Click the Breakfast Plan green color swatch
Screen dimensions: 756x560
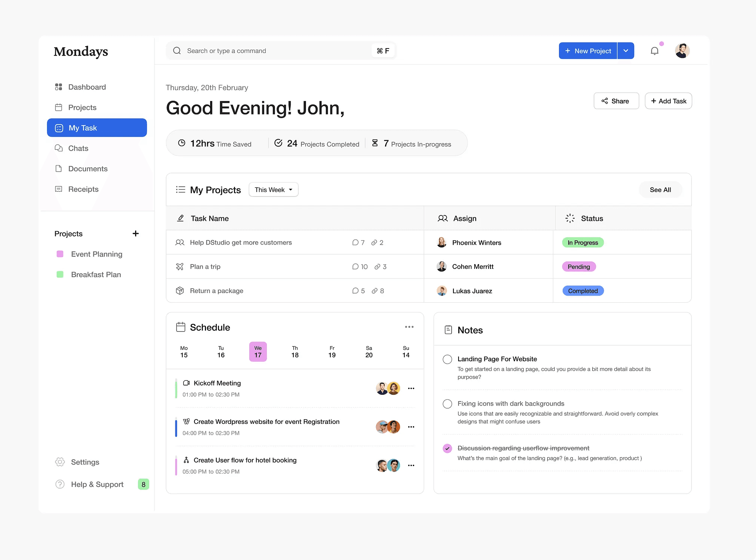point(60,274)
